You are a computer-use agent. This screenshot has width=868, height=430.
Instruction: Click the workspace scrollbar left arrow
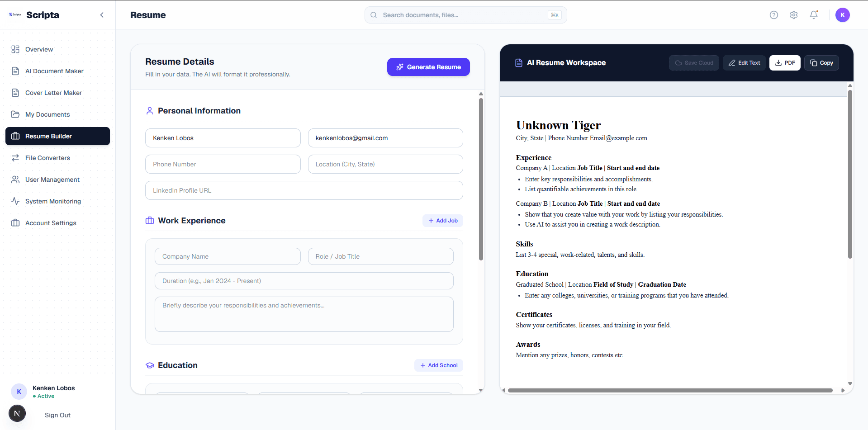click(503, 390)
